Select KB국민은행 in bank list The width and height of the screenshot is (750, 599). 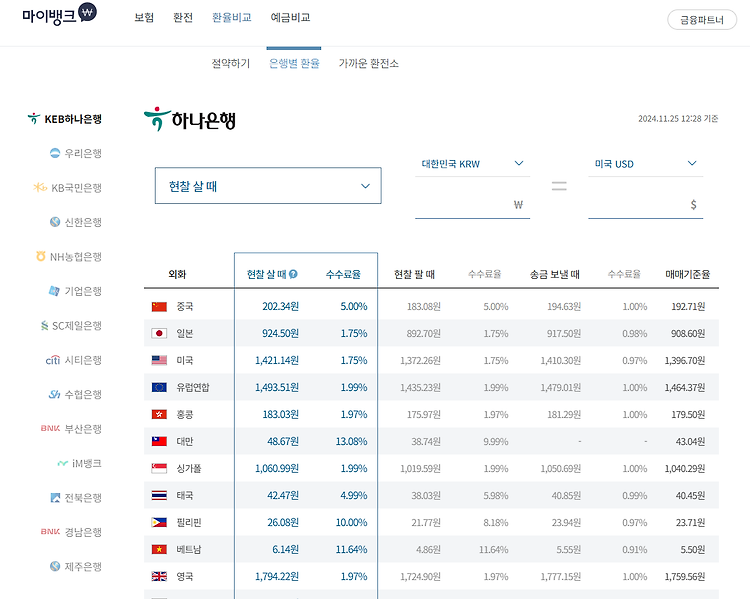point(67,188)
